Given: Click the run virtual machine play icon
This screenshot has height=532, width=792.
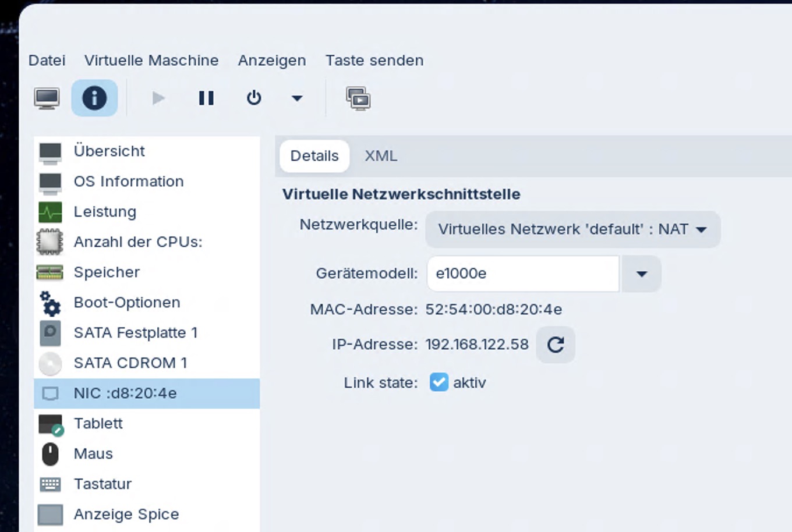Looking at the screenshot, I should 158,98.
